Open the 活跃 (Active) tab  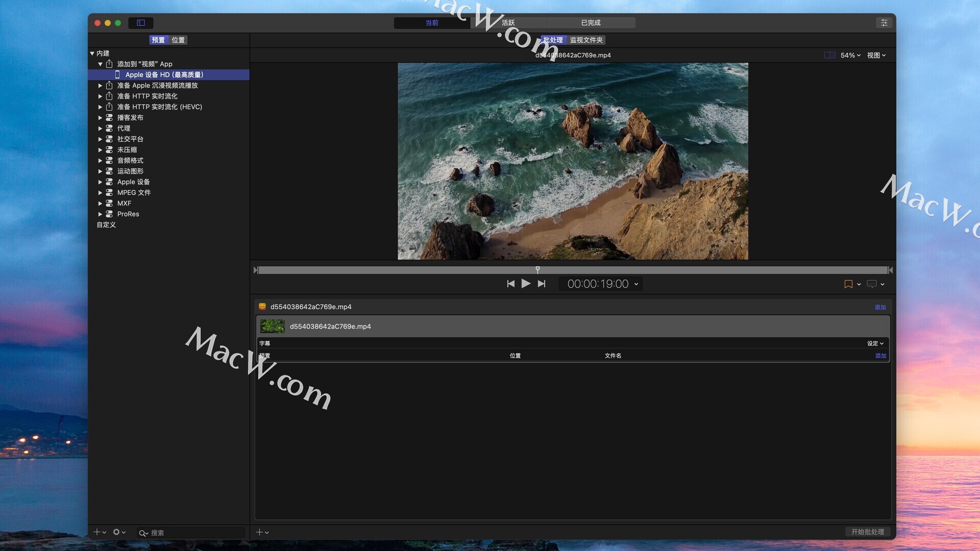click(x=508, y=23)
